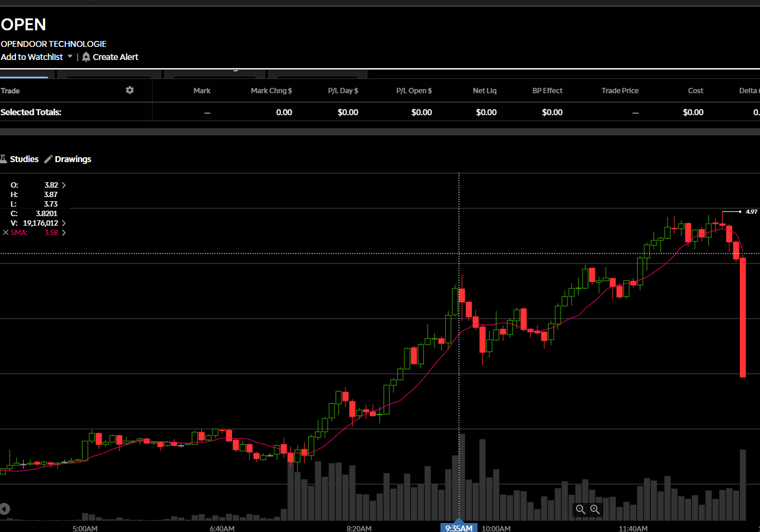Open the Studies flask icon
760x532 pixels.
click(x=3, y=159)
